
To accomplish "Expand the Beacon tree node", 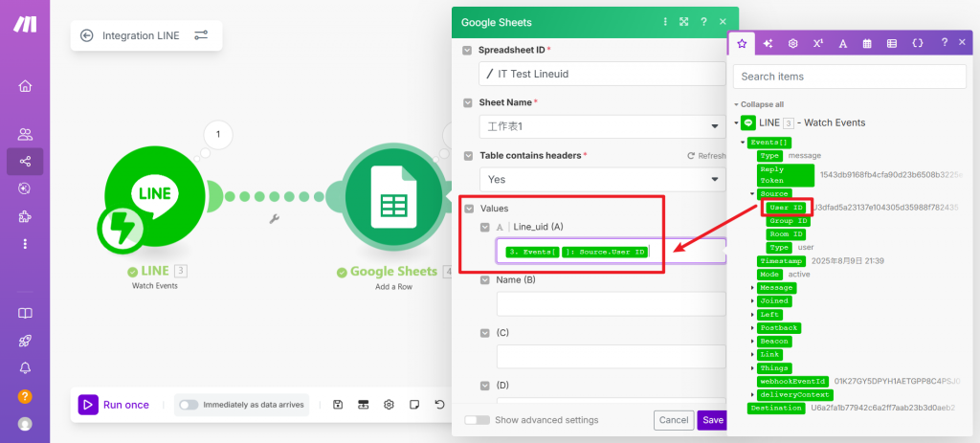I will coord(752,342).
